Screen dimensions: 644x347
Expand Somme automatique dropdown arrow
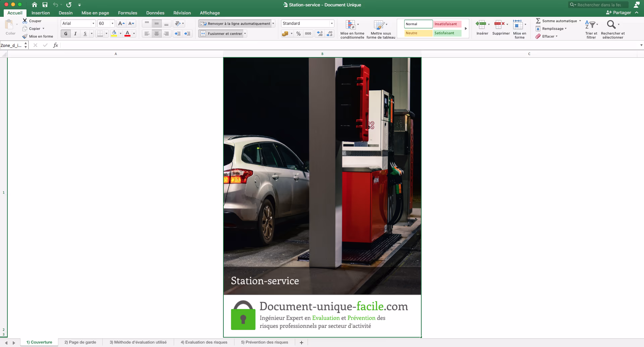tap(580, 21)
